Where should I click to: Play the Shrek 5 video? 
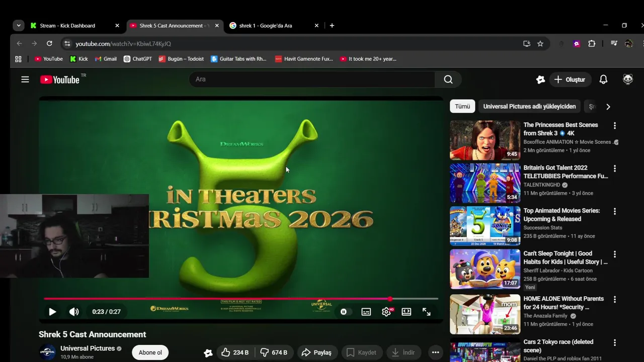[52, 312]
